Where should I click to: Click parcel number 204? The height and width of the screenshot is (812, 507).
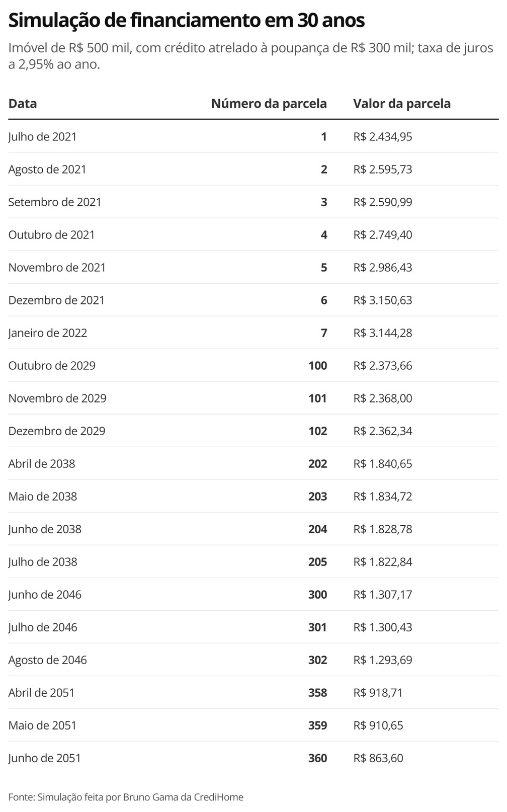tap(318, 529)
